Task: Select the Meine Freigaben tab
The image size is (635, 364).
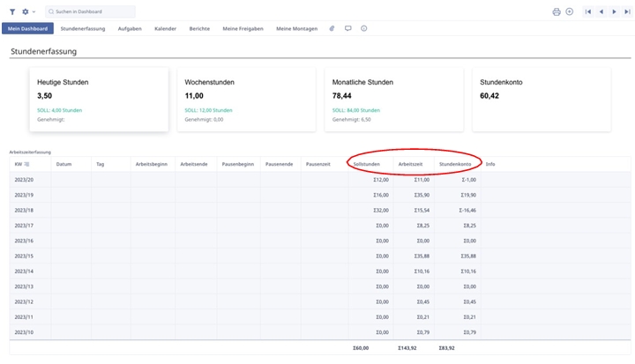Action: point(243,28)
